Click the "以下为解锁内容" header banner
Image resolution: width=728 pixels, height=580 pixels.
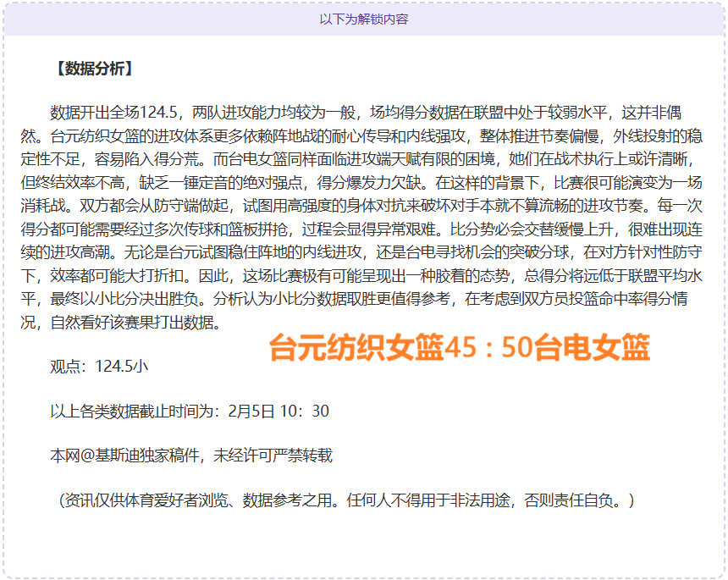[x=363, y=19]
